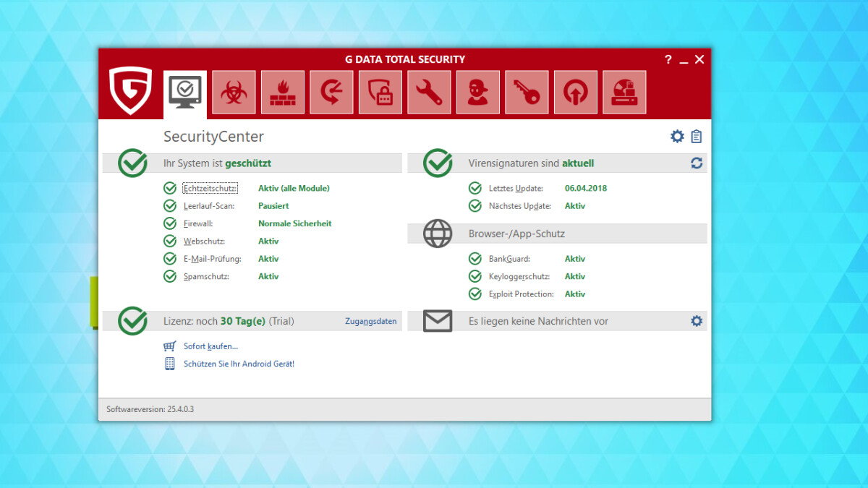
Task: Click the globe Browser-/App-Schutz icon
Action: tap(438, 234)
